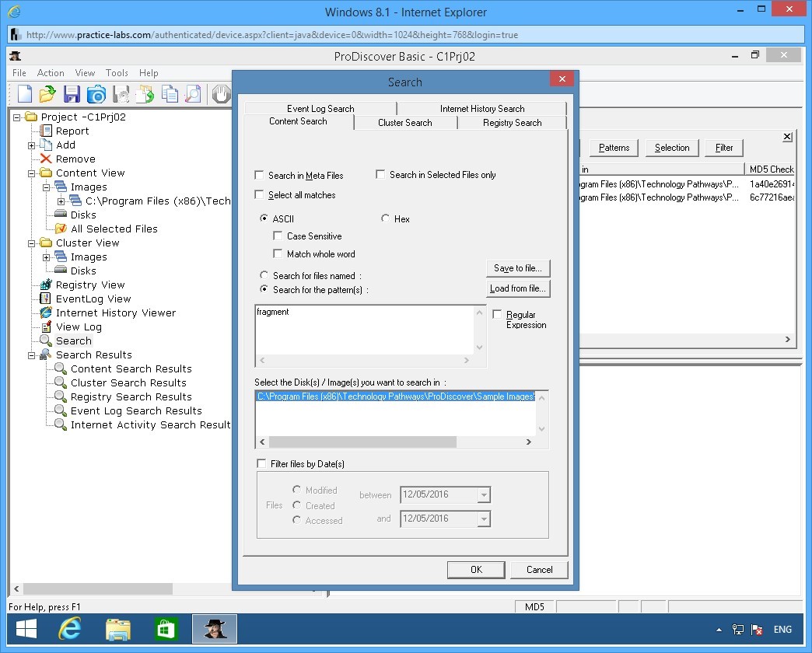
Task: Switch to the Event Log Search tab
Action: click(320, 109)
